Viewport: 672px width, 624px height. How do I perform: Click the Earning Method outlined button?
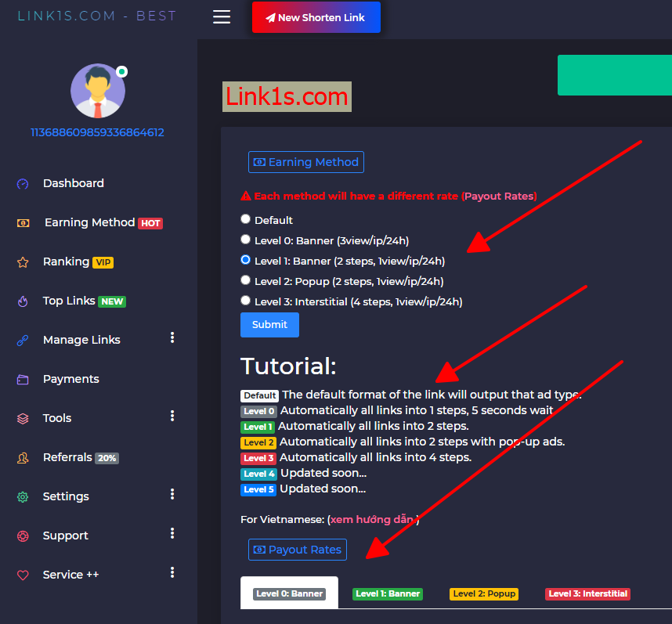(x=306, y=162)
